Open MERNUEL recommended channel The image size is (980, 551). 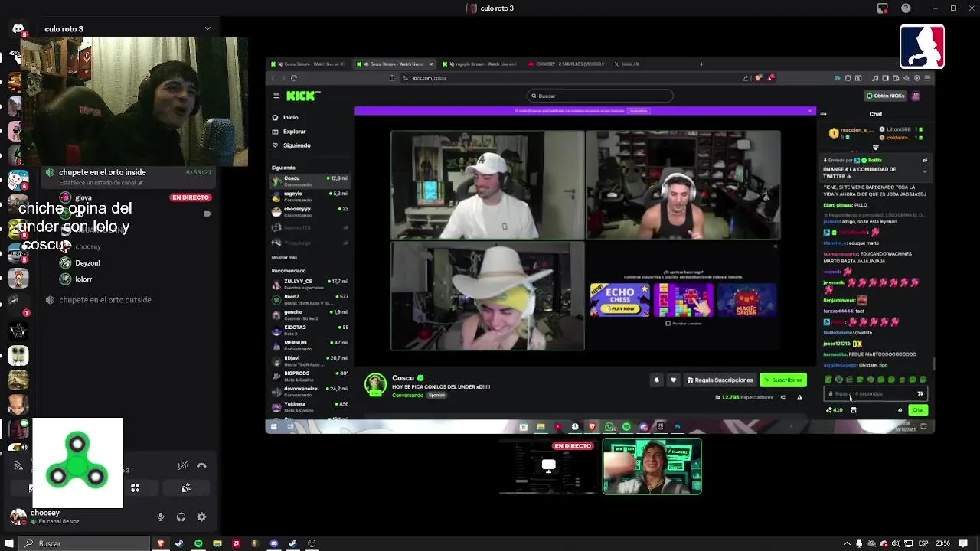click(x=310, y=345)
